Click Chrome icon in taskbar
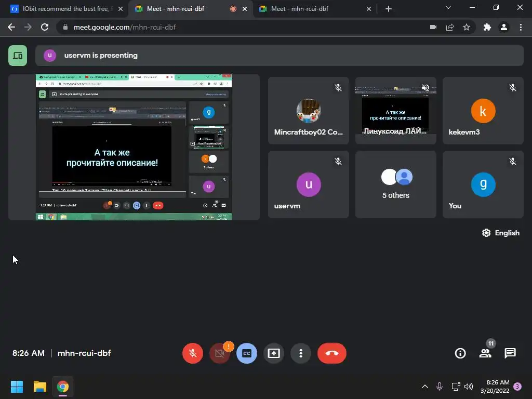This screenshot has width=532, height=399. tap(63, 387)
